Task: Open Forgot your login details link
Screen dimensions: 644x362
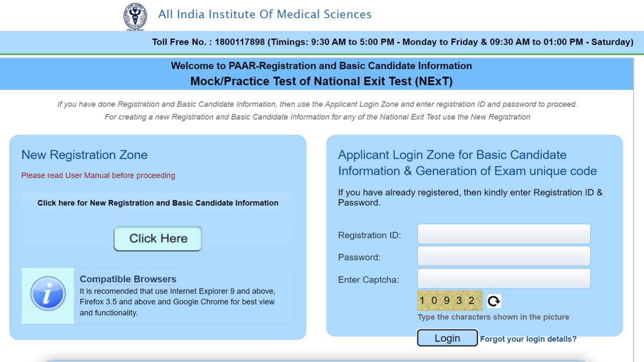Action: click(528, 339)
